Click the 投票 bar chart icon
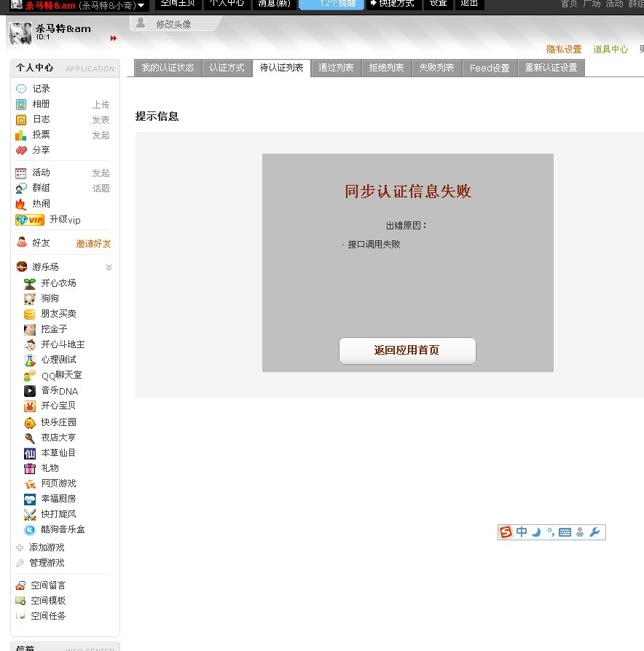The height and width of the screenshot is (651, 644). [21, 135]
